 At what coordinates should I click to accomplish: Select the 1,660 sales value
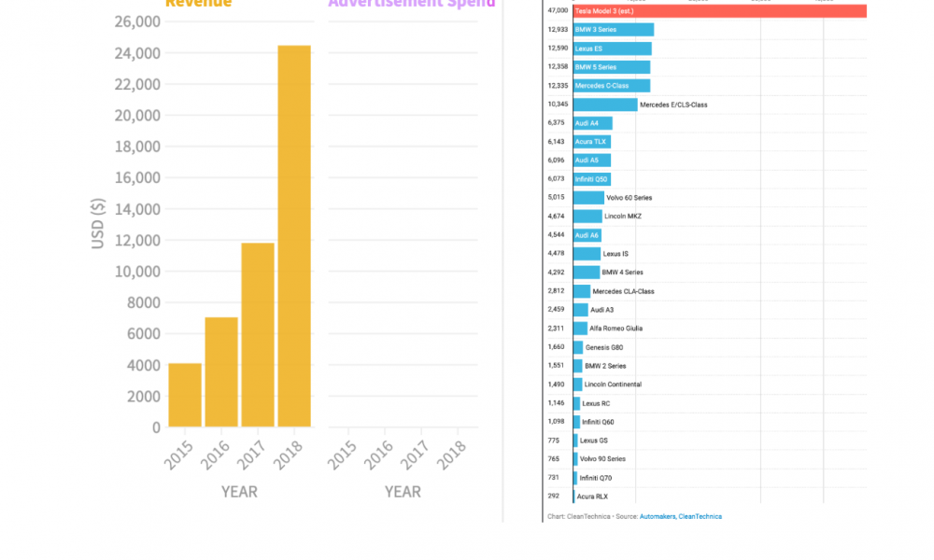[x=556, y=347]
